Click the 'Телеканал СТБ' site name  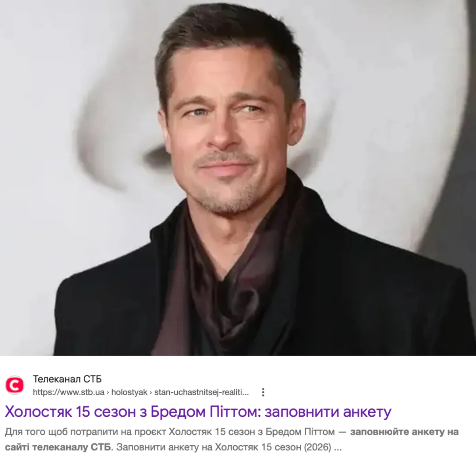click(67, 379)
